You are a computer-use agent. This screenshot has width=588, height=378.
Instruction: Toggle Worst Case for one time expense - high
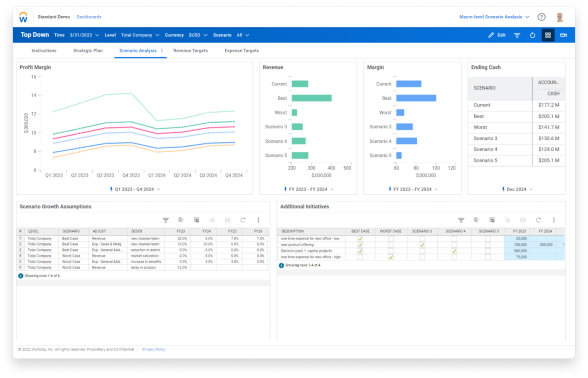[391, 257]
